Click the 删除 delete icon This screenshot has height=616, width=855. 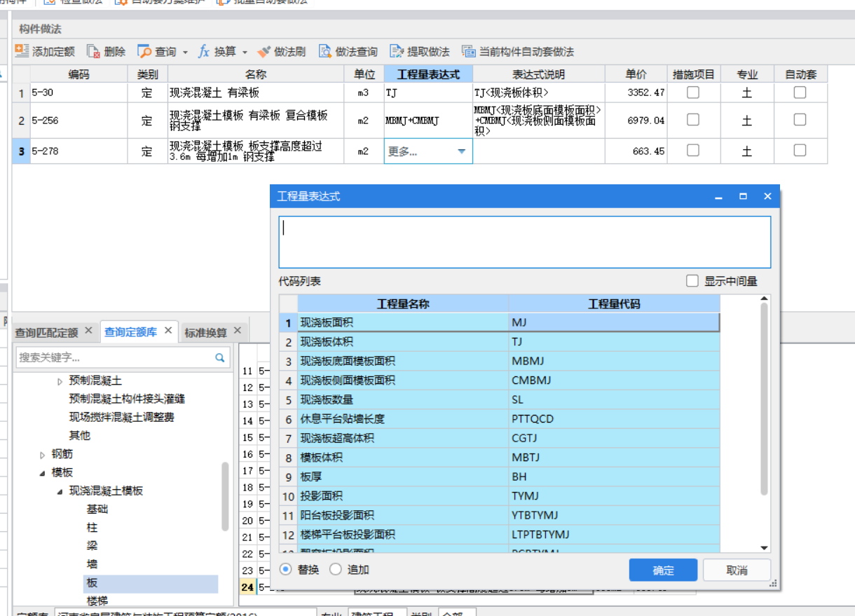pyautogui.click(x=93, y=51)
